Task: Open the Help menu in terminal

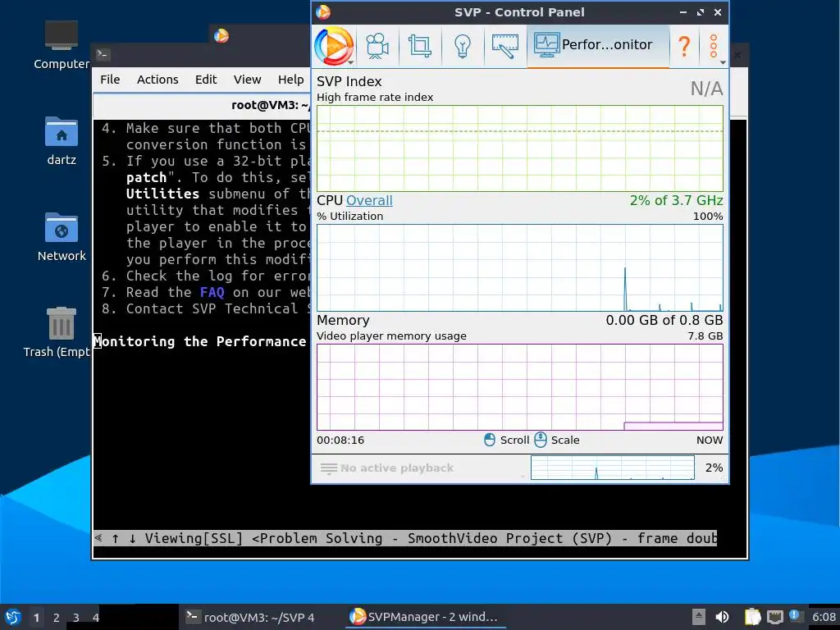Action: point(291,80)
